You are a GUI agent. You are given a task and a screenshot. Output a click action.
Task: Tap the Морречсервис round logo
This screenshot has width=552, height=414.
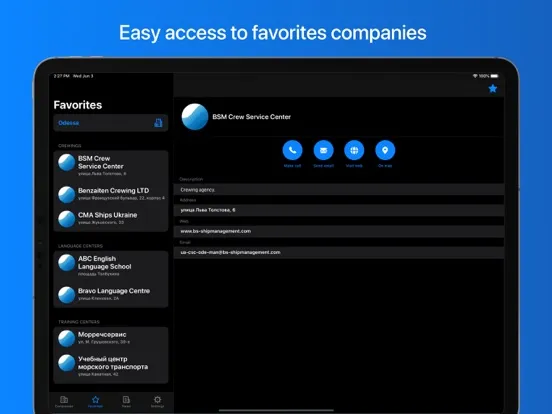pyautogui.click(x=67, y=338)
